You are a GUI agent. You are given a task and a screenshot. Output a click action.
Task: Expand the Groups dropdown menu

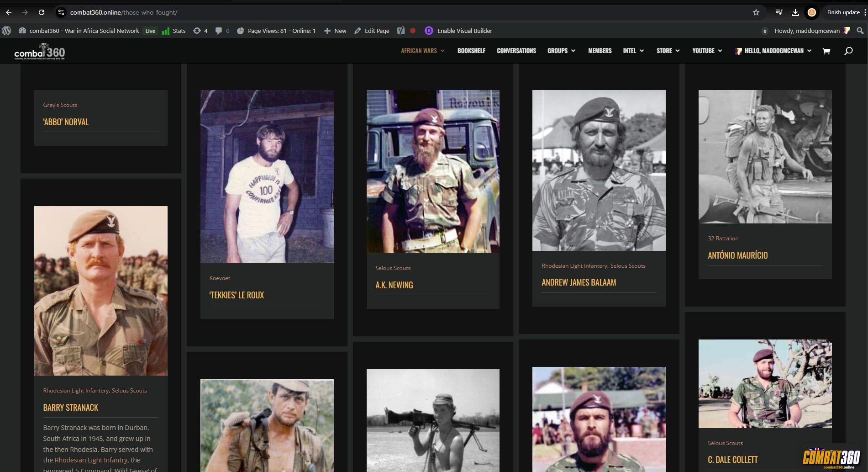click(561, 51)
